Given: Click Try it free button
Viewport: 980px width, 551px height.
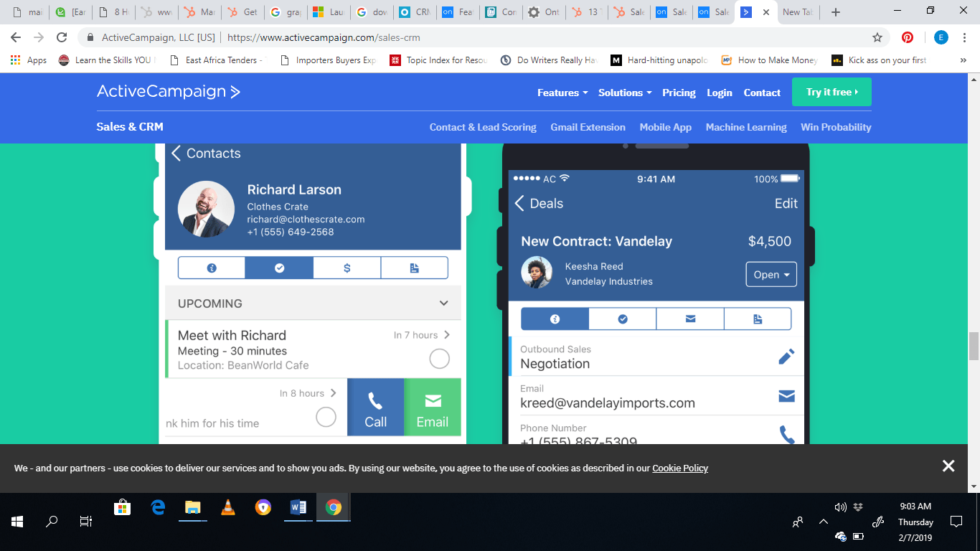Looking at the screenshot, I should (831, 92).
